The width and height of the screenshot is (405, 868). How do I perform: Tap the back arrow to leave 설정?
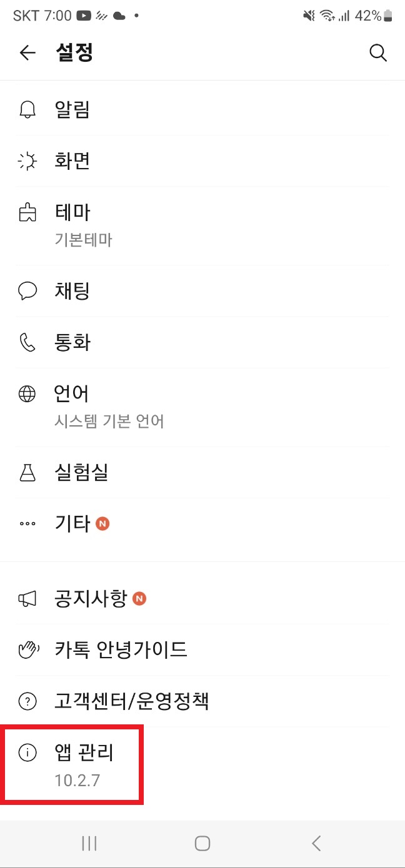tap(27, 53)
